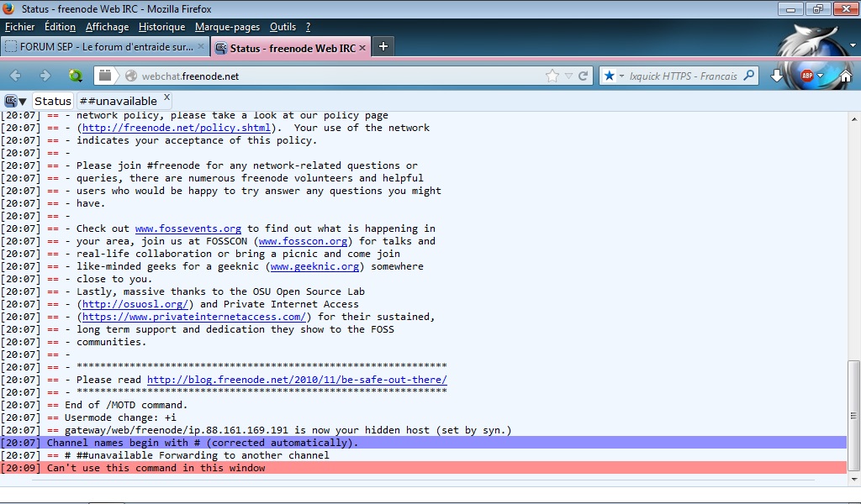Image resolution: width=861 pixels, height=504 pixels.
Task: Open the freenode.net/policy.shtml link
Action: coord(177,128)
